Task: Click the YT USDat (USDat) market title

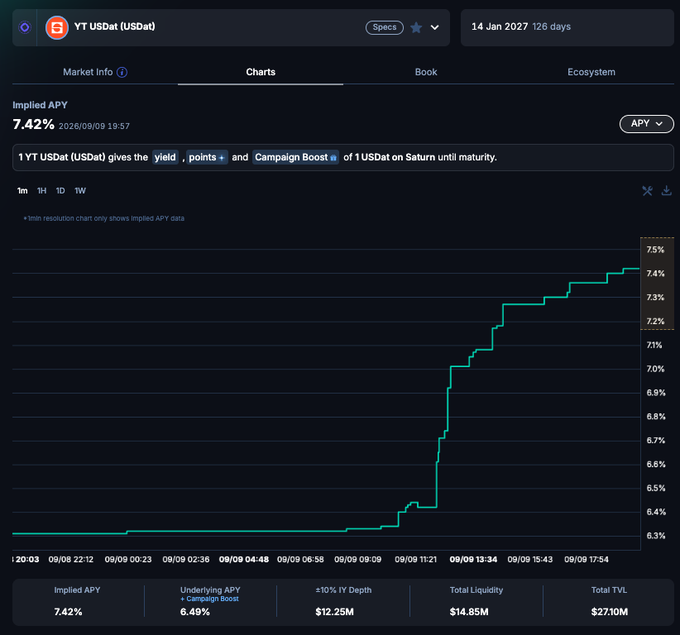Action: 114,26
